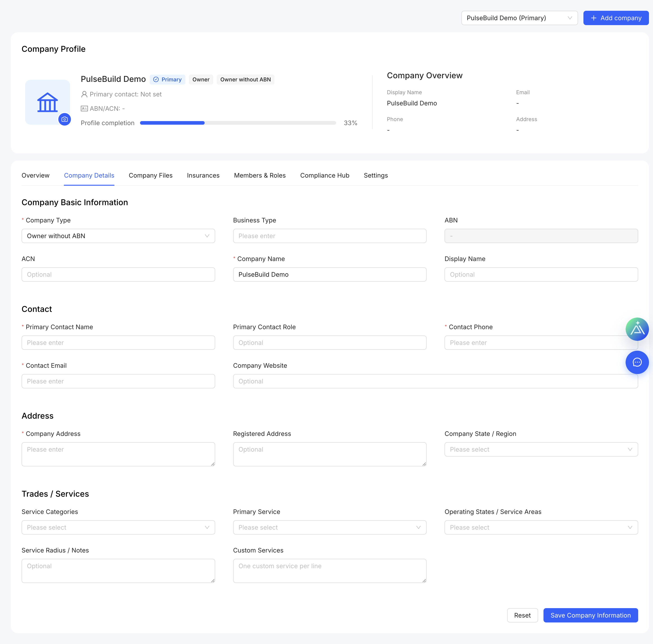
Task: Open the Service Categories dropdown
Action: (118, 527)
